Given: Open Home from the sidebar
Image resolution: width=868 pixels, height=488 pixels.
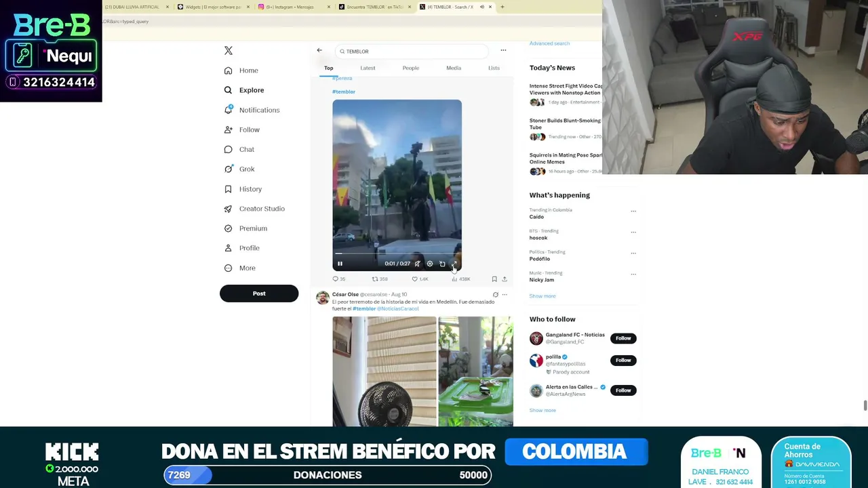Looking at the screenshot, I should [x=241, y=70].
